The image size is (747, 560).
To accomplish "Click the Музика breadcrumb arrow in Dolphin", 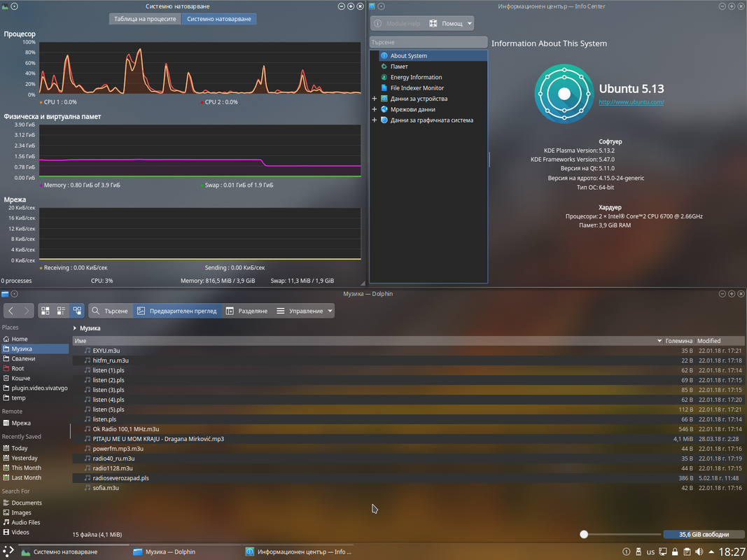I will pos(75,328).
